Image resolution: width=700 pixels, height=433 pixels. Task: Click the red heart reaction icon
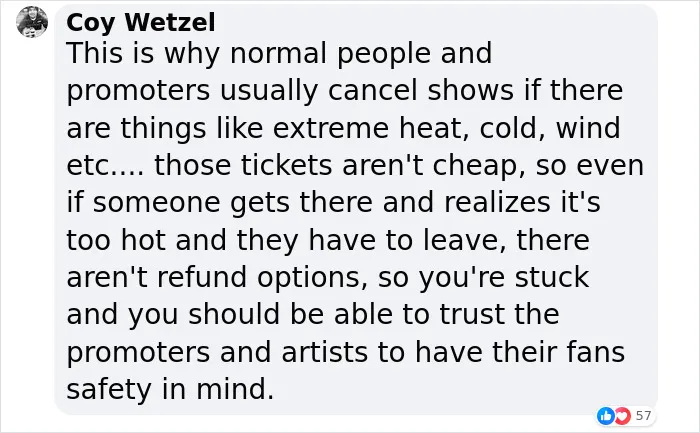(622, 416)
